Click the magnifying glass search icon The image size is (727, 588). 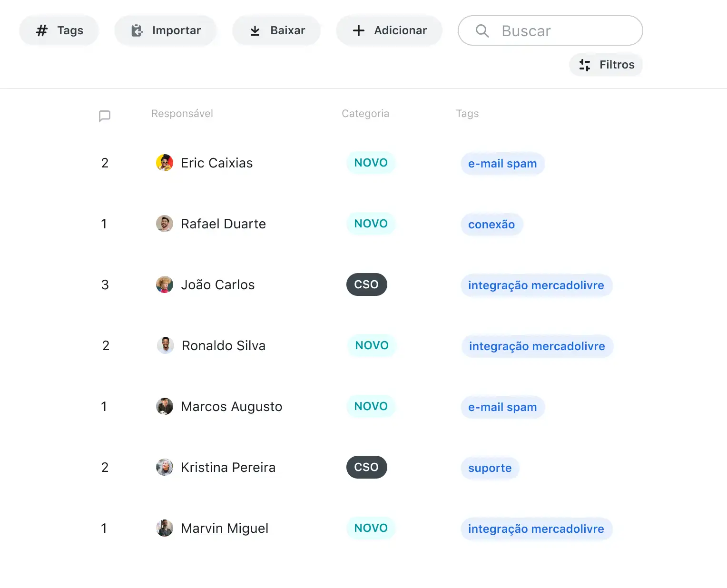click(x=482, y=31)
